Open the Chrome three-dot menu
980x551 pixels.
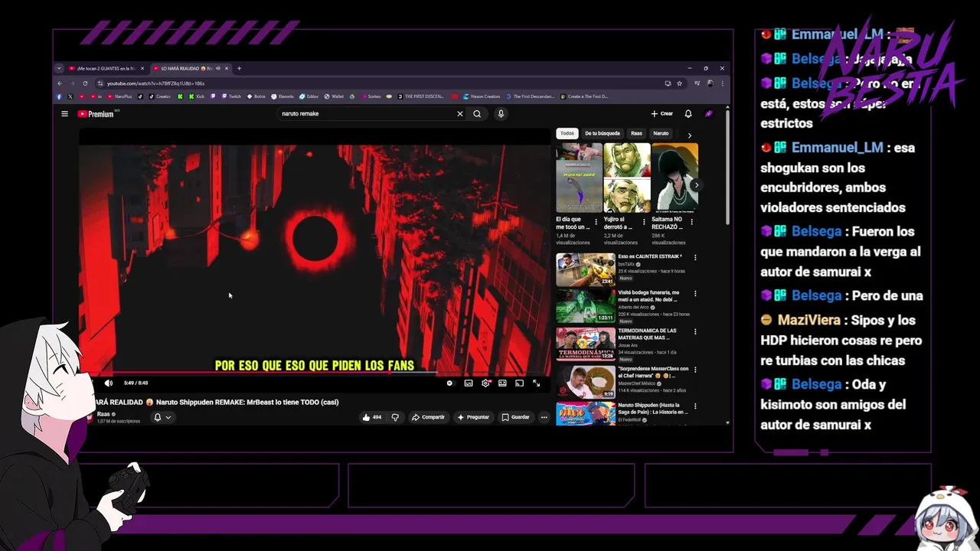click(722, 83)
